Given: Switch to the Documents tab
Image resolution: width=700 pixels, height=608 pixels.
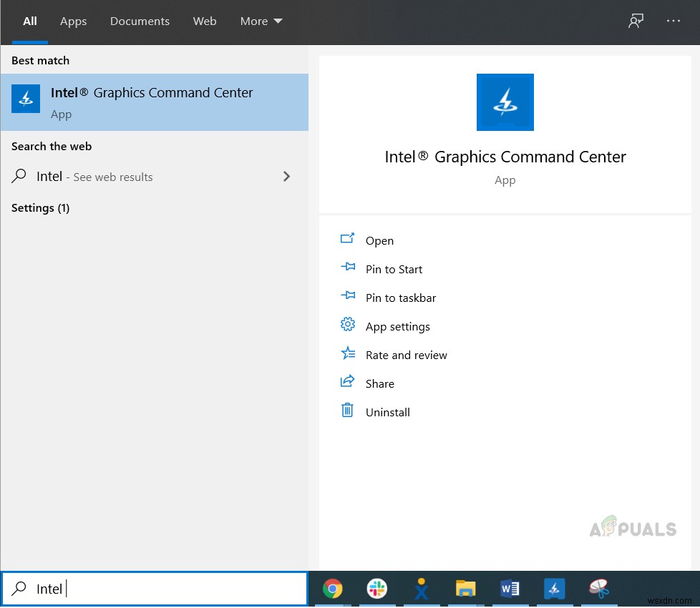Looking at the screenshot, I should (140, 21).
